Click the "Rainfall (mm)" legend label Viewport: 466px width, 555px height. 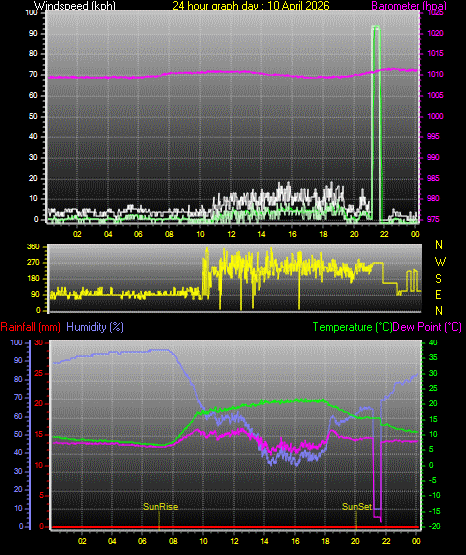tap(30, 327)
